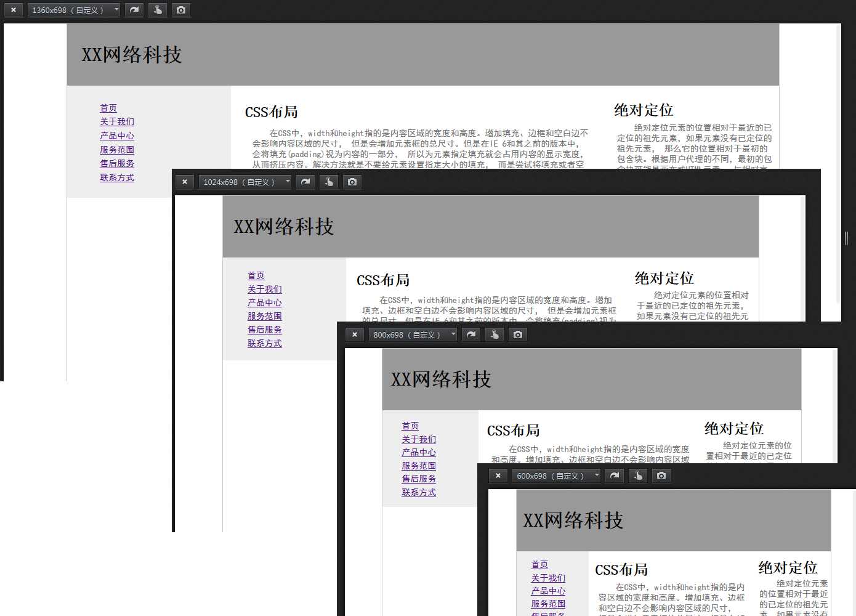Toggle touch simulation in 800x698 view
The image size is (856, 616).
pyautogui.click(x=495, y=334)
